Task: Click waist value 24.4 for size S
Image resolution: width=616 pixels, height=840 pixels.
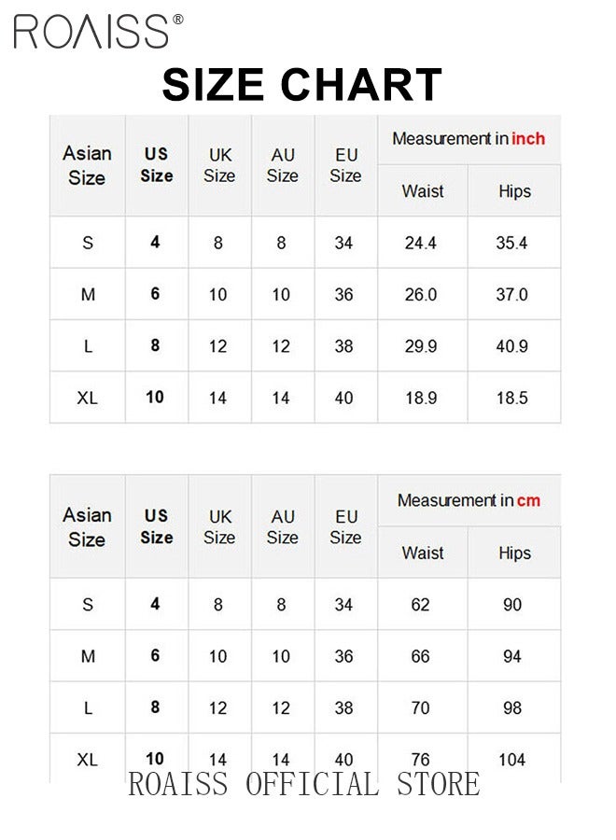Action: coord(421,244)
